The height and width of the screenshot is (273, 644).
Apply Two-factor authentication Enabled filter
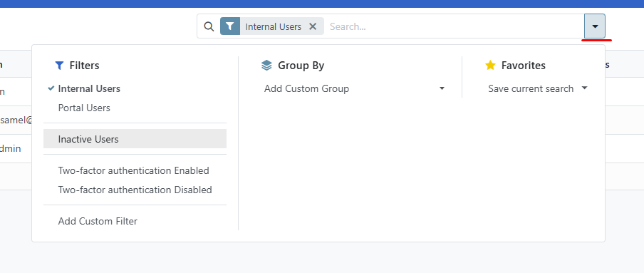pos(135,170)
